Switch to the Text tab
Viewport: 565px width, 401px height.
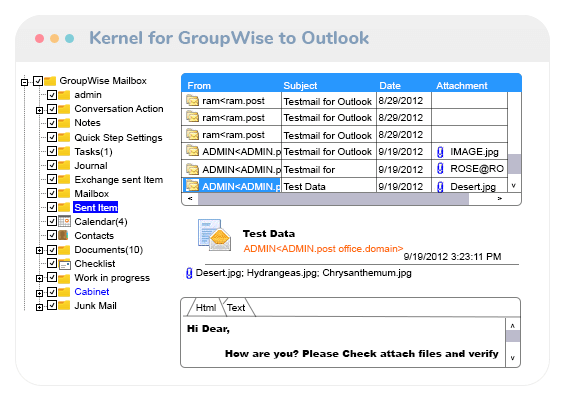[236, 308]
